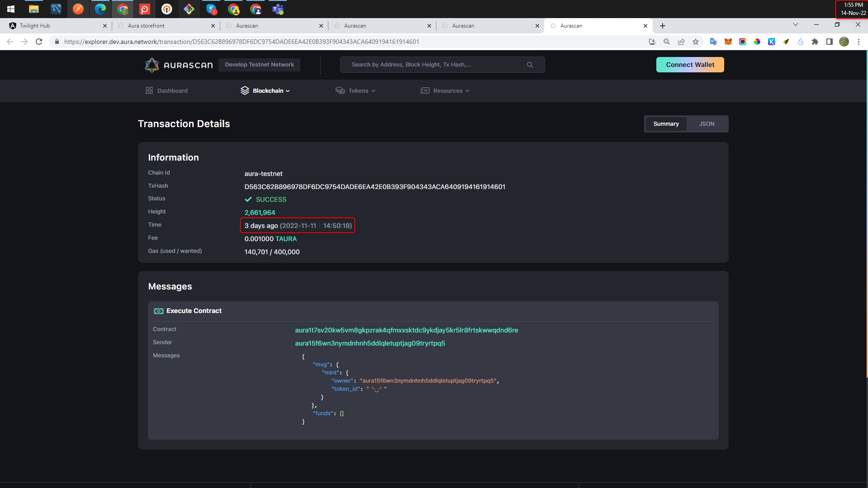Switch the details view to JSON
Viewport: 868px width, 488px height.
tap(706, 123)
